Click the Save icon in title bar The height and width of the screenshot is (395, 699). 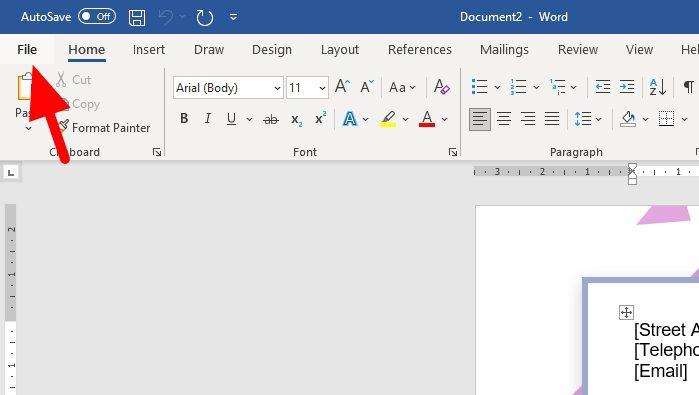click(137, 18)
